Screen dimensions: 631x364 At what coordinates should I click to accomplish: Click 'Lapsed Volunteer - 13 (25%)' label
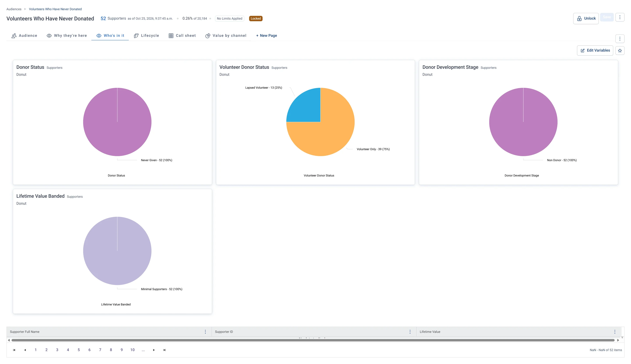click(264, 88)
